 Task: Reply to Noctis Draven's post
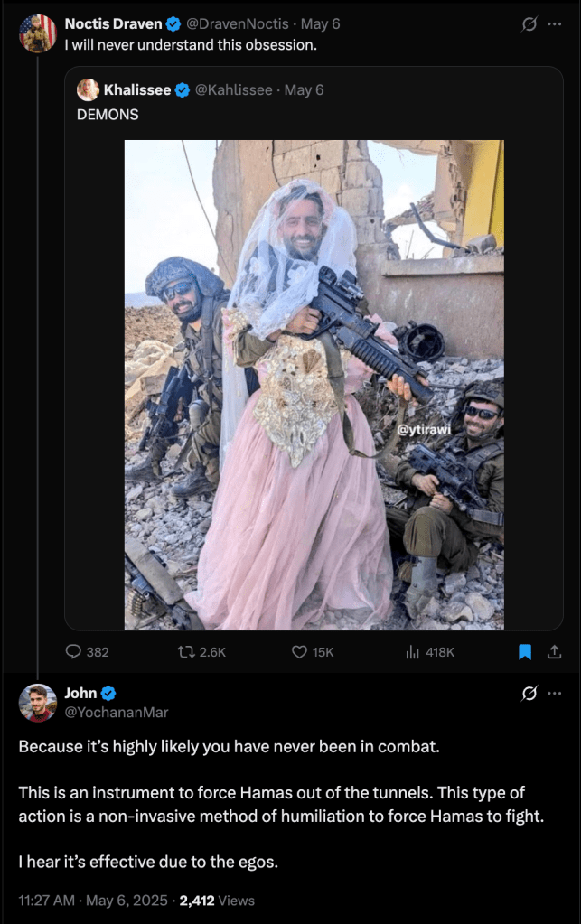[x=74, y=652]
